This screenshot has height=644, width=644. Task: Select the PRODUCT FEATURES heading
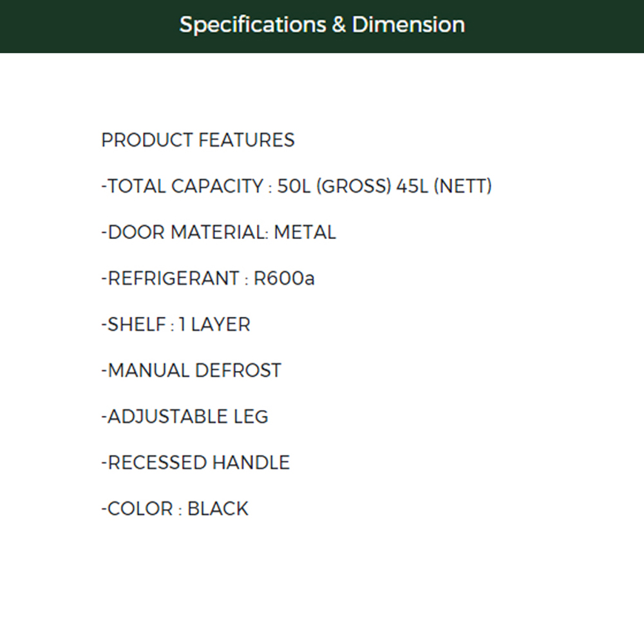[x=198, y=140]
